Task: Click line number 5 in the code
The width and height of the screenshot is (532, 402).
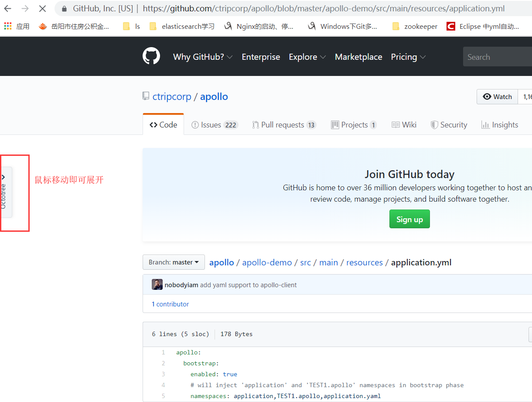Action: click(163, 396)
